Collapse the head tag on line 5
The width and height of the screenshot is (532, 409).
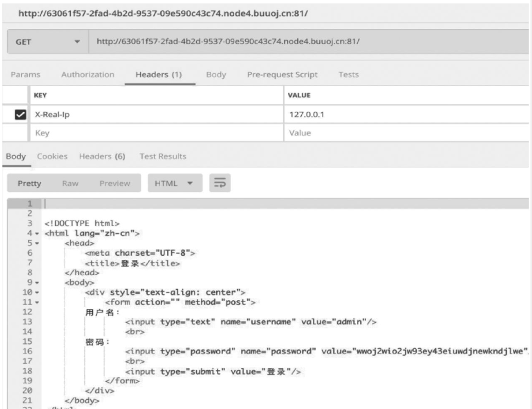[x=37, y=243]
